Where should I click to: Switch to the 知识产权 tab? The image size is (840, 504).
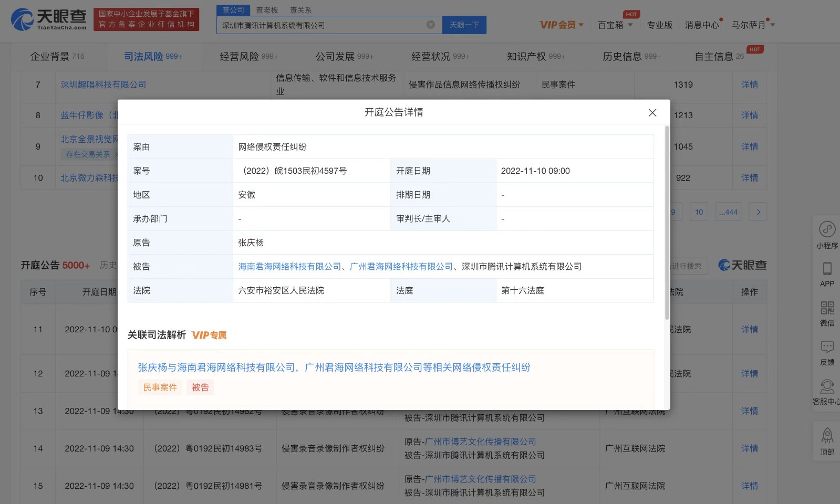point(536,56)
